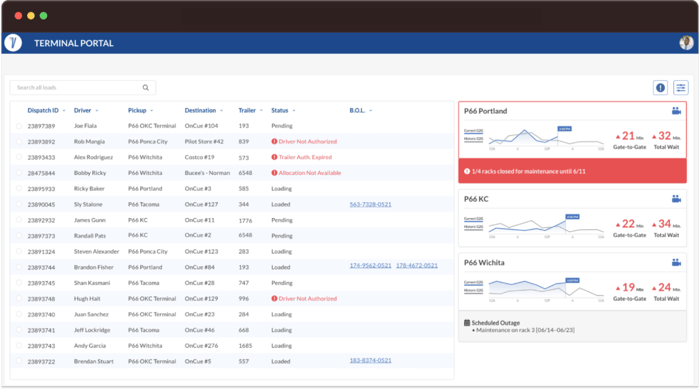Screen dimensions: 700x389
Task: Click the TERMINAL PORTAL title
Action: click(74, 43)
